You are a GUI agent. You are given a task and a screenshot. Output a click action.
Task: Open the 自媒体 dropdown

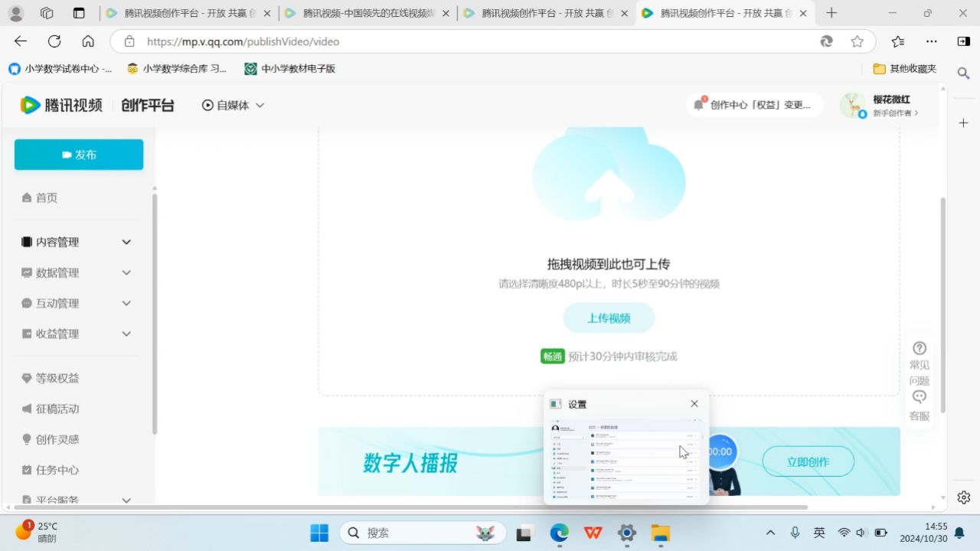click(x=234, y=106)
